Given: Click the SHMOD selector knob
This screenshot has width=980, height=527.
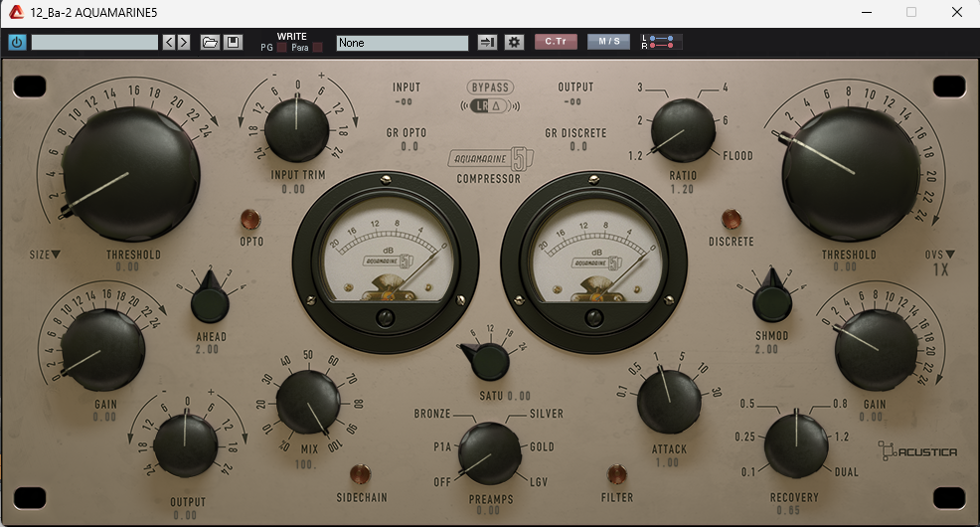Looking at the screenshot, I should (x=772, y=300).
